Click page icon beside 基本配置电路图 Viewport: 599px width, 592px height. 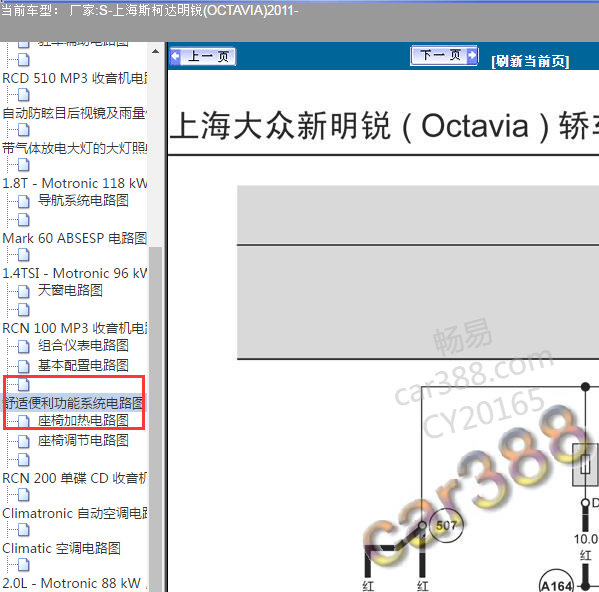[24, 366]
